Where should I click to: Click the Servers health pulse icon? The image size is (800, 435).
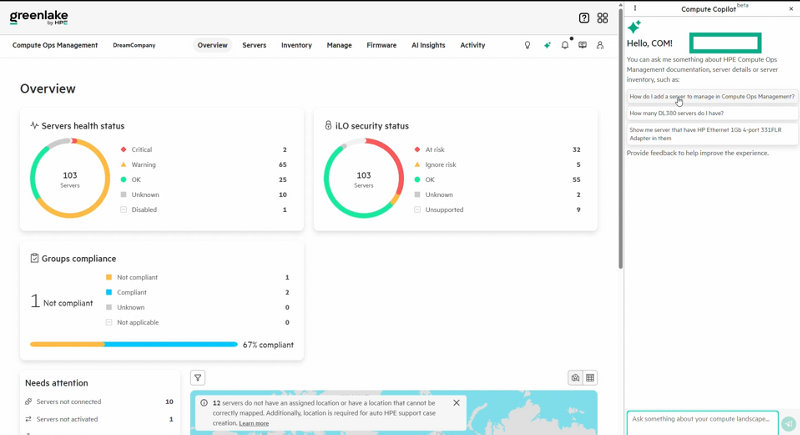point(34,125)
